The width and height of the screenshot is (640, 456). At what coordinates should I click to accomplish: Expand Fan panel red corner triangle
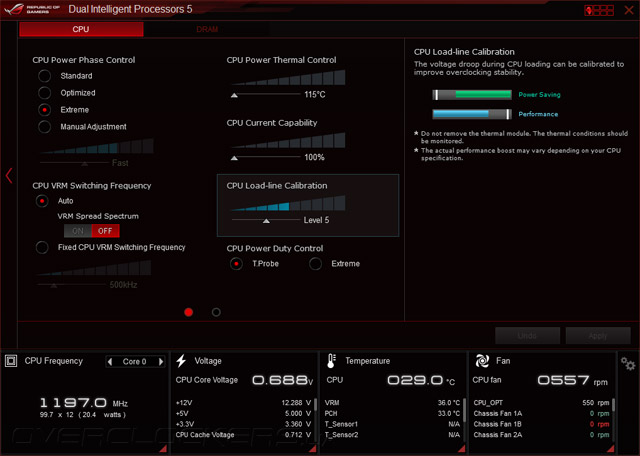611,448
